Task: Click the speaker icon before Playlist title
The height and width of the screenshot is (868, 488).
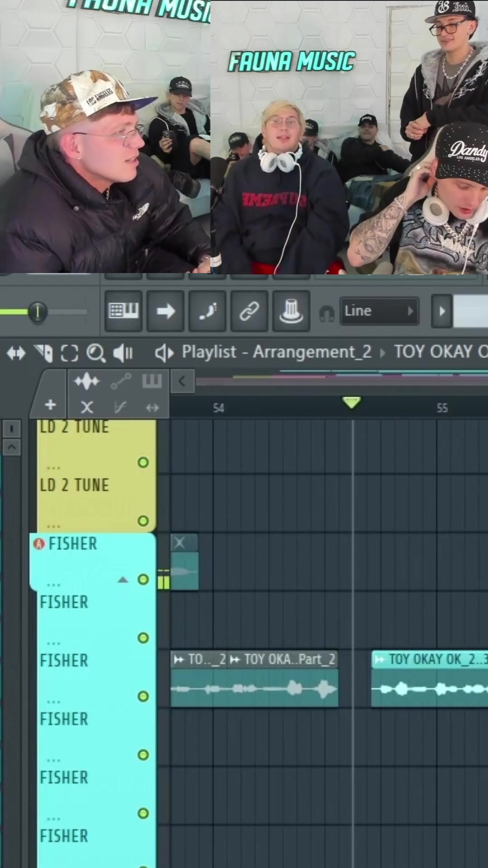Action: [x=164, y=353]
